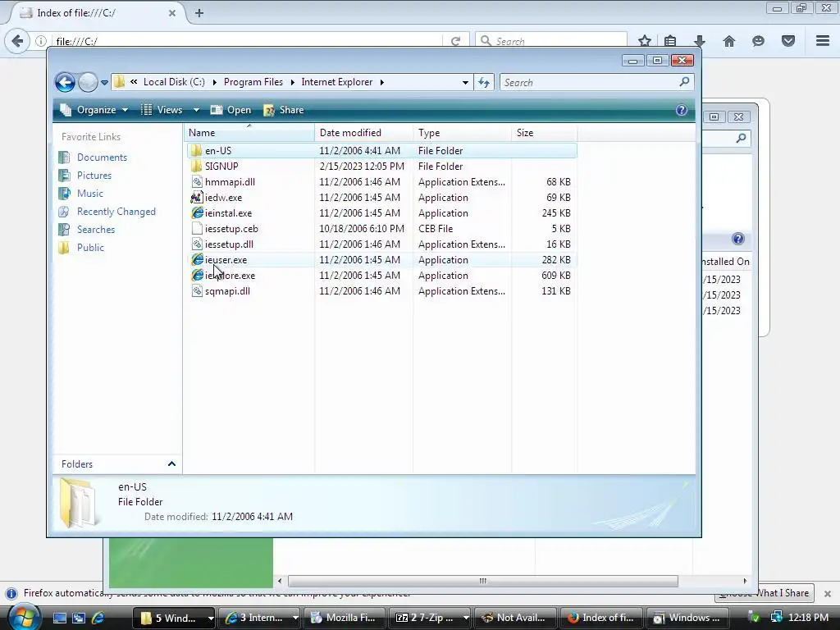Click the Open toolbar button
This screenshot has width=840, height=630.
[x=231, y=110]
